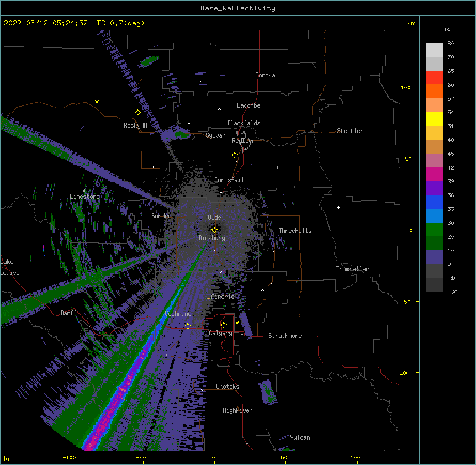Click the Limestone label
The height and width of the screenshot is (465, 476).
84,197
